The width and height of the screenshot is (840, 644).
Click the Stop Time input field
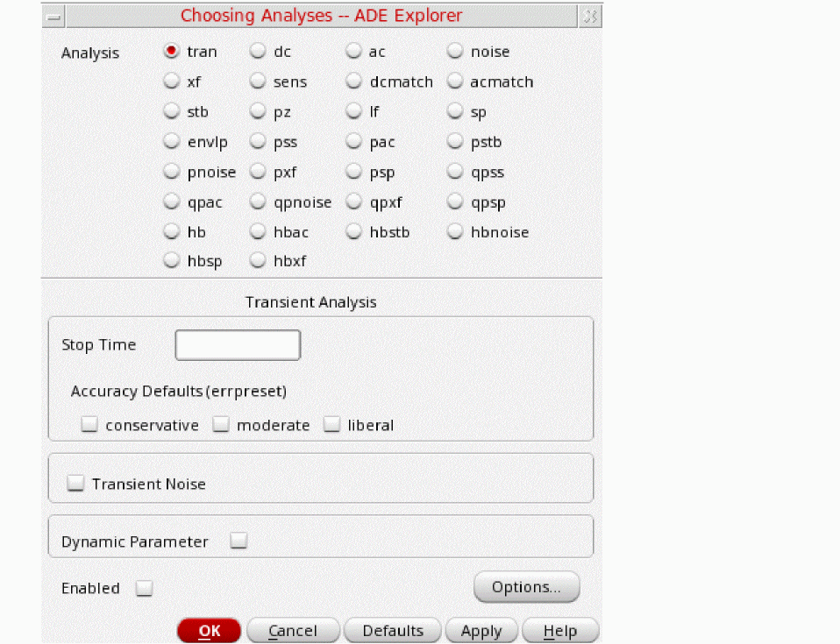[x=238, y=345]
